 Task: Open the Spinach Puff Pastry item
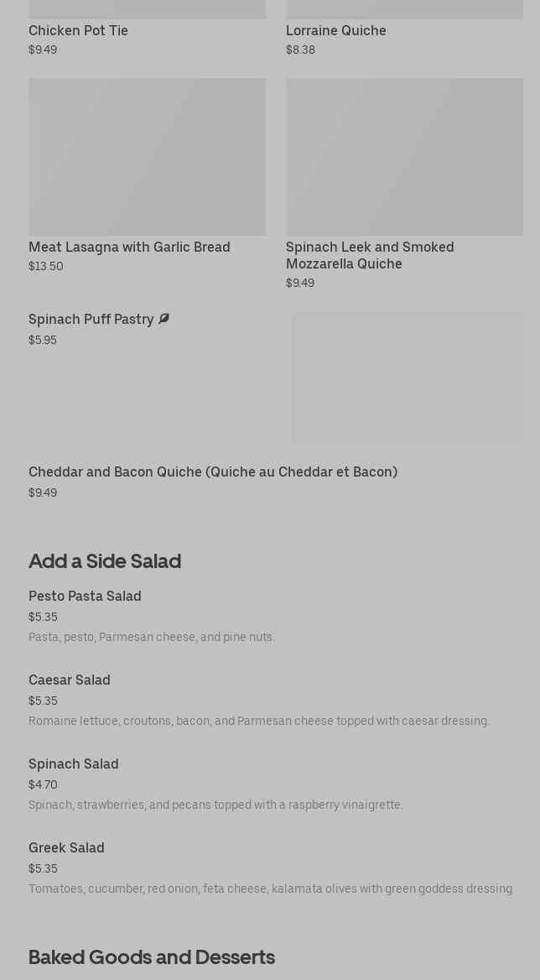(91, 320)
